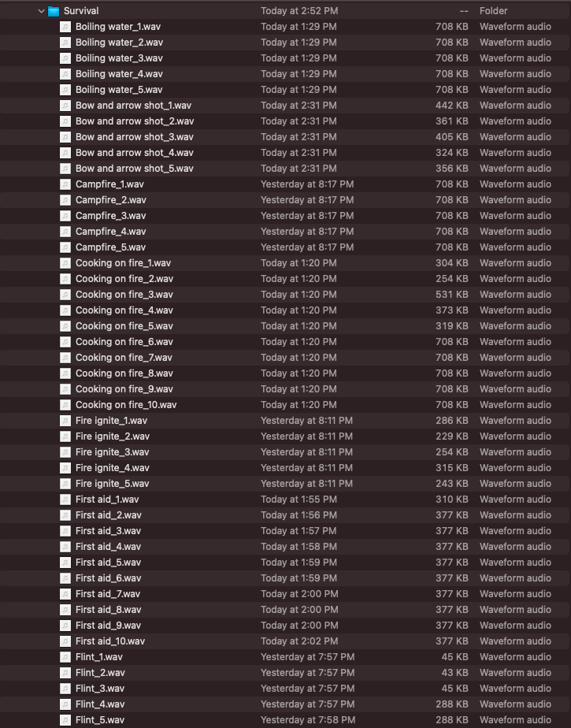Click the Survival folder name
This screenshot has width=571, height=728.
(81, 11)
